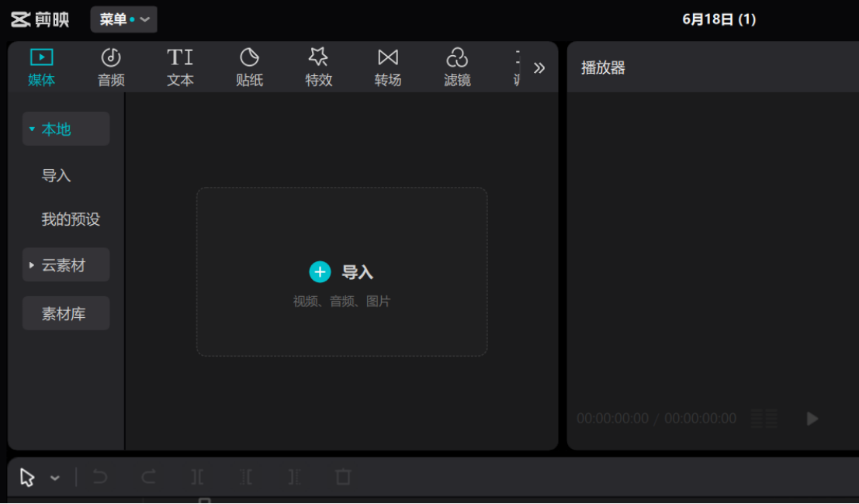The width and height of the screenshot is (859, 504).
Task: Click the 导入 import button in the center
Action: pyautogui.click(x=342, y=271)
